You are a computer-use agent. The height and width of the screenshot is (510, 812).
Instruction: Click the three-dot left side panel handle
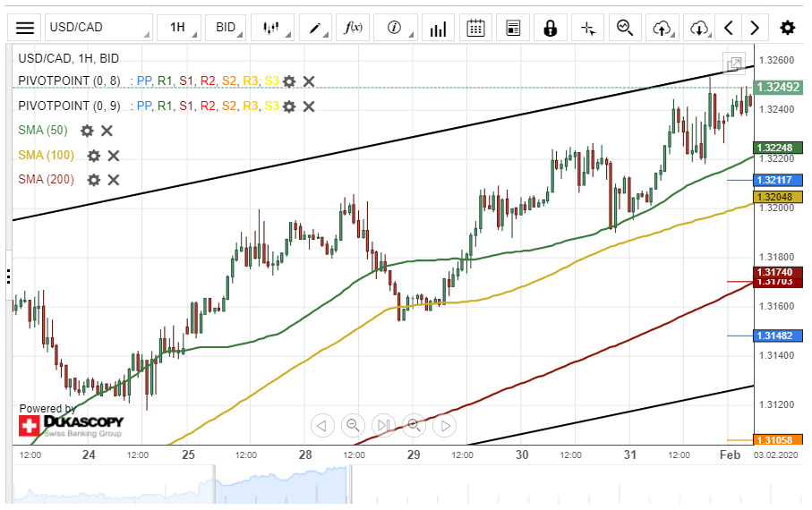click(9, 276)
